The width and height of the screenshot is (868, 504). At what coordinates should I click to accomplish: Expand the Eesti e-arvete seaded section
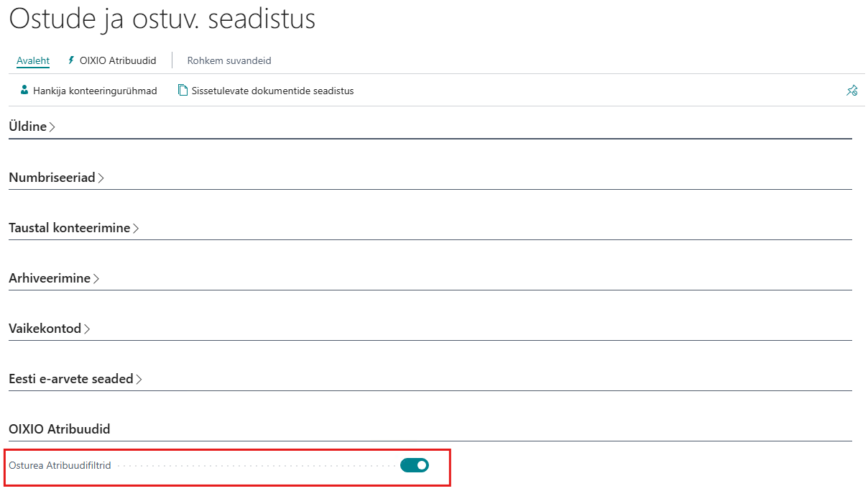pos(71,379)
